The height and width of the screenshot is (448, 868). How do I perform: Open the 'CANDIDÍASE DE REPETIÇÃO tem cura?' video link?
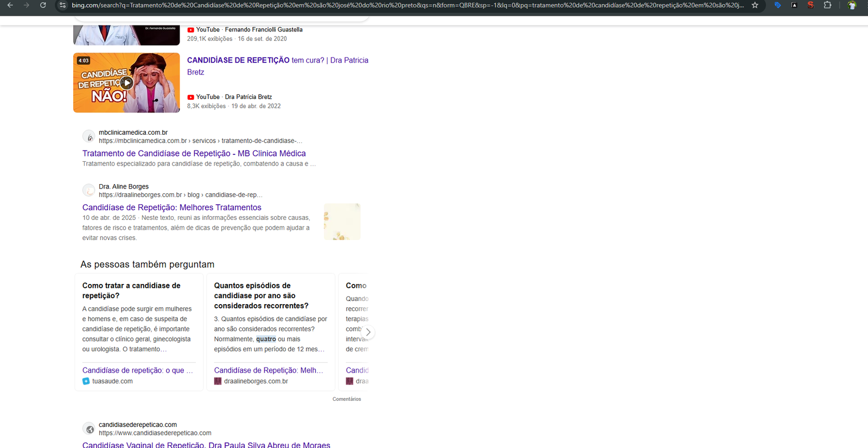click(278, 66)
